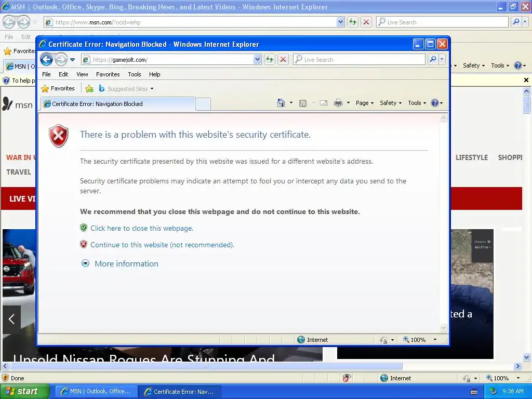
Task: Click the New Tab button
Action: [203, 104]
